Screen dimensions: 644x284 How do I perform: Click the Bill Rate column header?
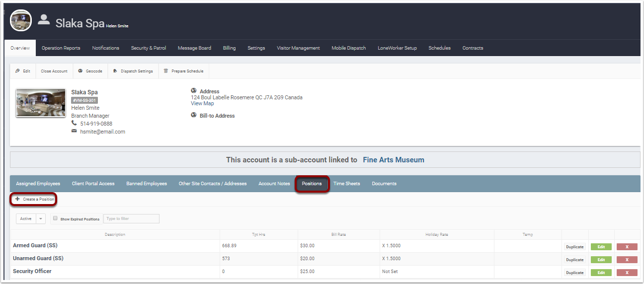tap(338, 234)
